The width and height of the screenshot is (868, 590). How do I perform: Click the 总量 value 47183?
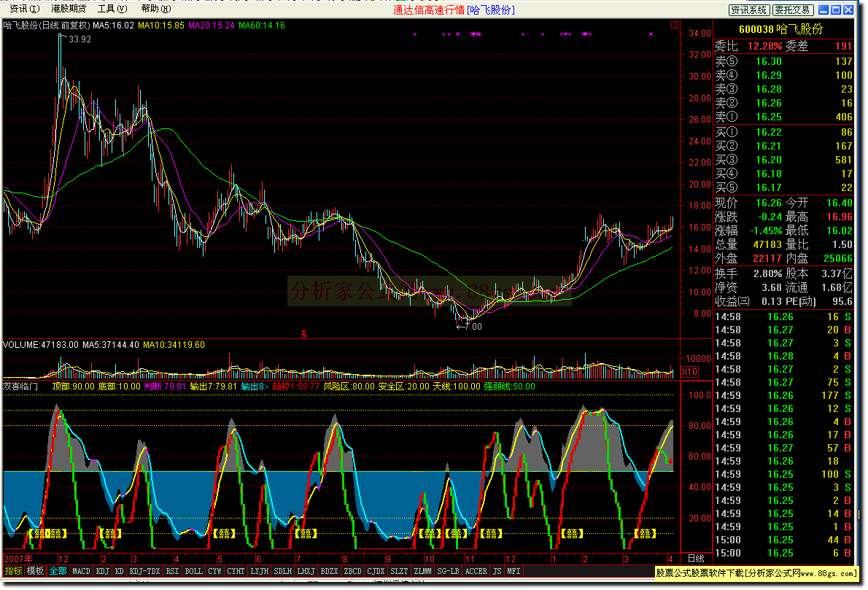[x=767, y=244]
